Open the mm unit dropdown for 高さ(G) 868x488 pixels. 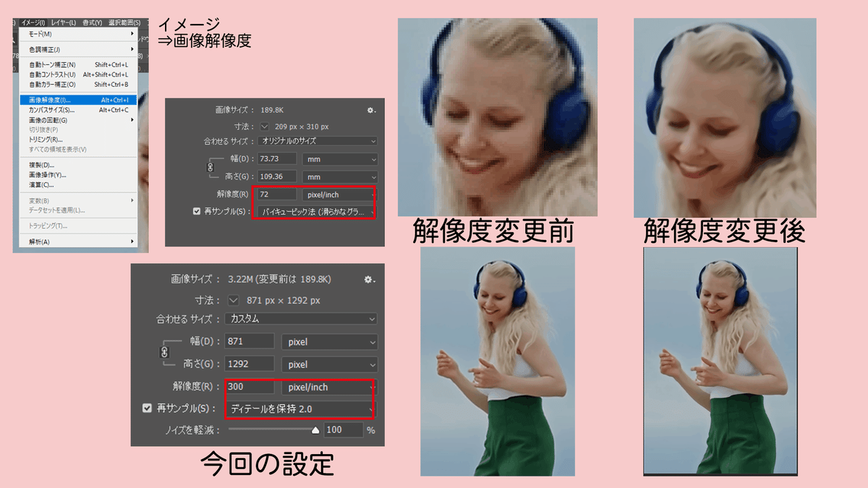click(x=341, y=176)
